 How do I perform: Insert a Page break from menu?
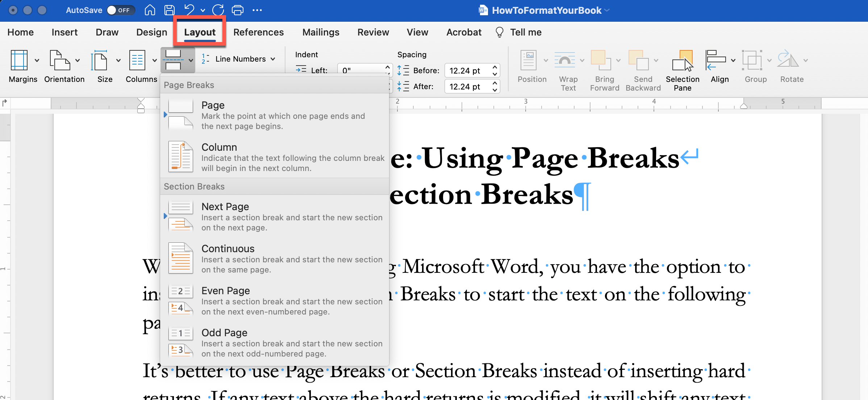[275, 115]
